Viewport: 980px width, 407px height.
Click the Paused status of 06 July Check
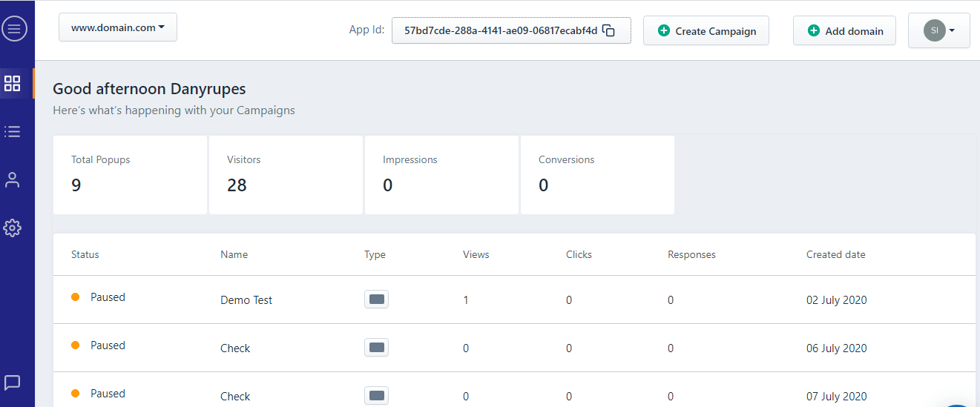[108, 345]
